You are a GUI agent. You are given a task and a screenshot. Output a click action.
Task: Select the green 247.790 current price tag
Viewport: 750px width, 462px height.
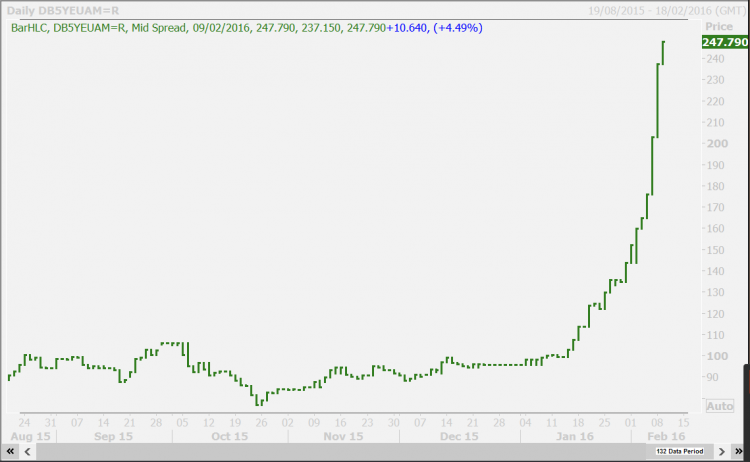(725, 42)
